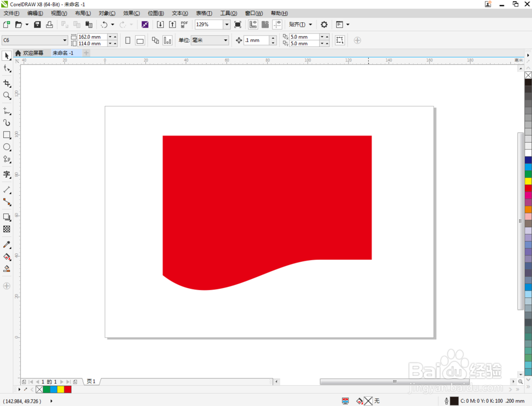Open the Bitmaps menu
Viewport: 532px width, 406px height.
(156, 13)
